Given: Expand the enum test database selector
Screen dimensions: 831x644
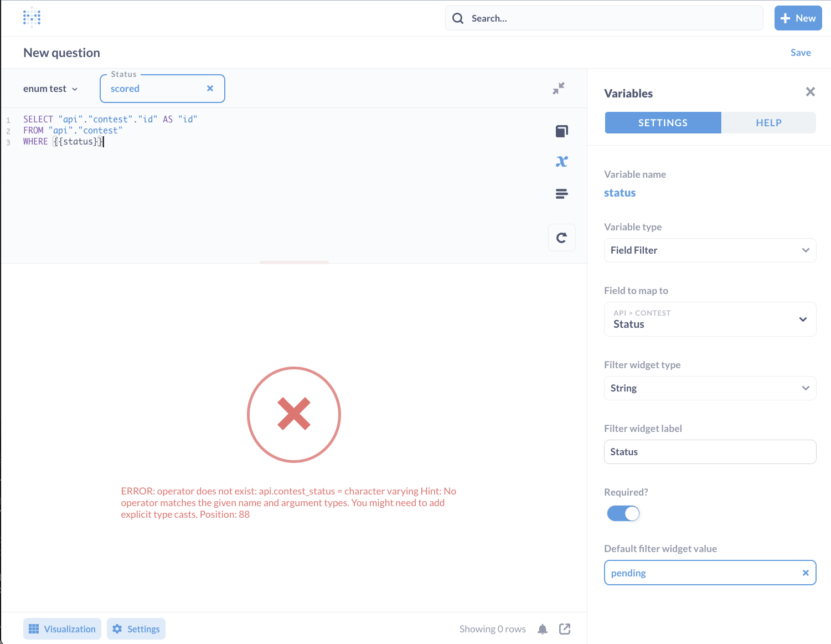Looking at the screenshot, I should (50, 88).
